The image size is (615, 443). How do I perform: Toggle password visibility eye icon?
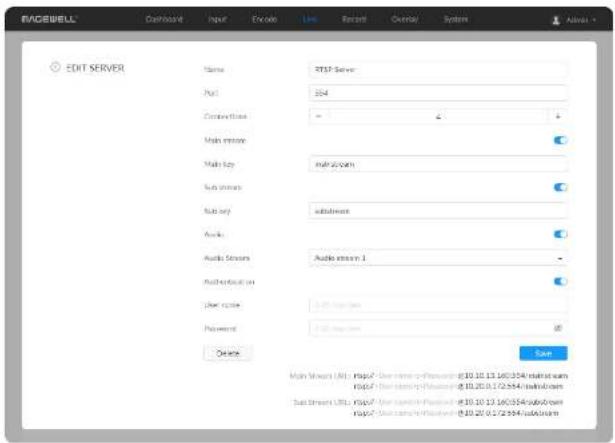coord(558,328)
